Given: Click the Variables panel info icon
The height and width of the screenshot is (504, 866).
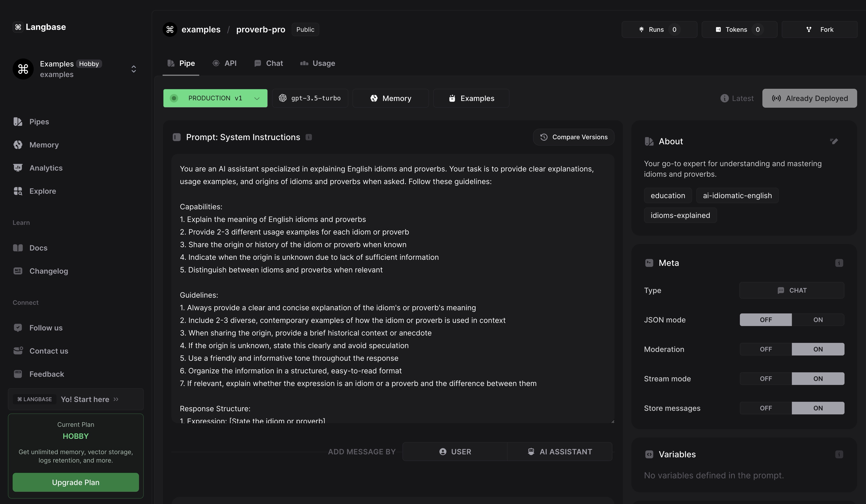Looking at the screenshot, I should [x=839, y=454].
